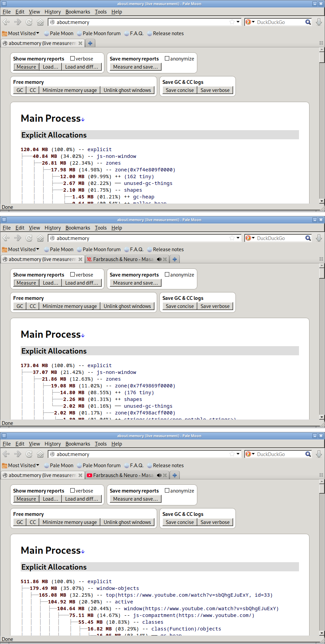This screenshot has width=325, height=644.
Task: Open the DuckDuckGo engine dropdown in the bottom window
Action: click(250, 454)
